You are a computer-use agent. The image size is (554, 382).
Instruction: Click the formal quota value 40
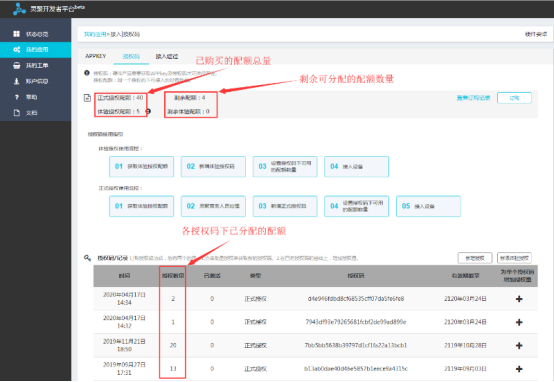140,98
